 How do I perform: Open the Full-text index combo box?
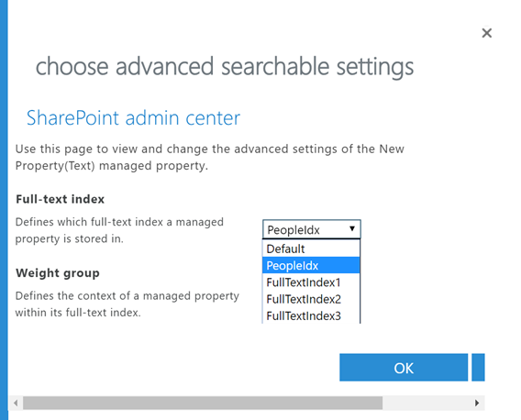311,229
